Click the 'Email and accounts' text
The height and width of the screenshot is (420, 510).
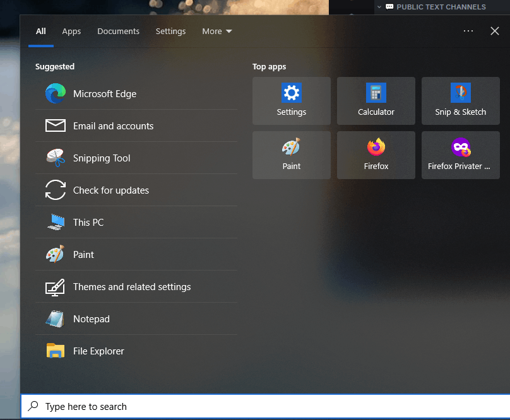(113, 125)
